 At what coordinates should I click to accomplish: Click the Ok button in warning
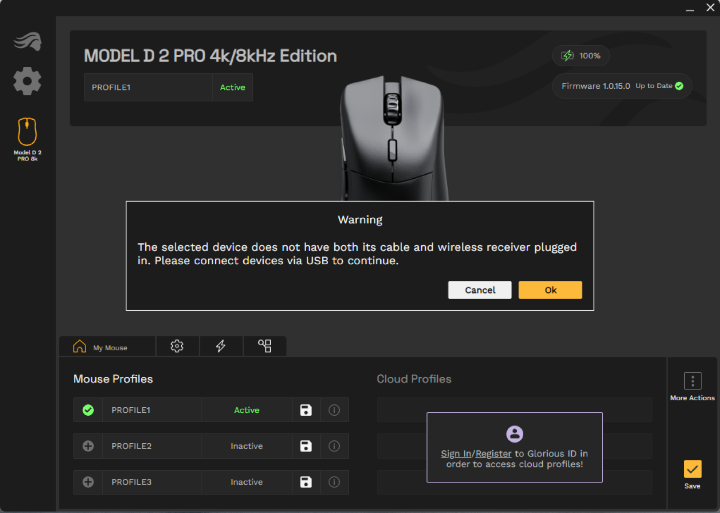[x=550, y=290]
